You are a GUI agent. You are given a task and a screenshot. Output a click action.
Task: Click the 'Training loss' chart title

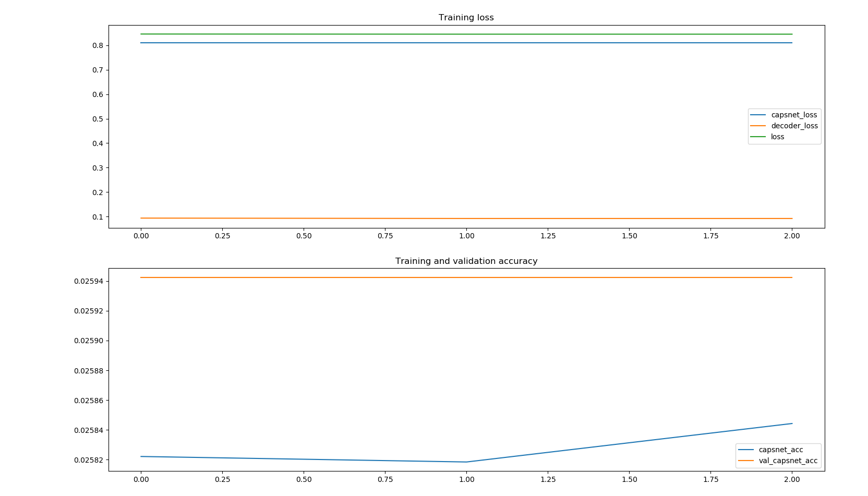tap(466, 17)
